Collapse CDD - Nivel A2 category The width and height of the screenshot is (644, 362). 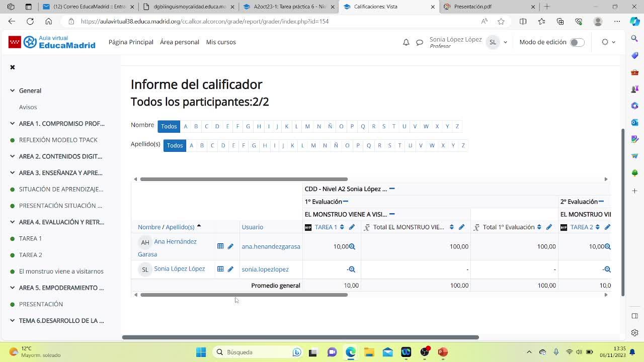point(392,189)
